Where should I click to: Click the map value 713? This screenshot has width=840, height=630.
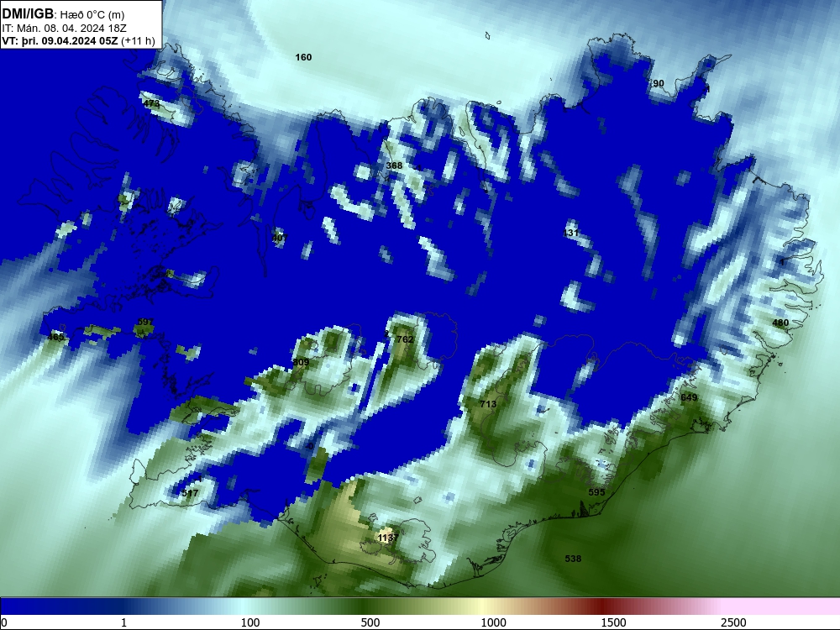point(488,404)
